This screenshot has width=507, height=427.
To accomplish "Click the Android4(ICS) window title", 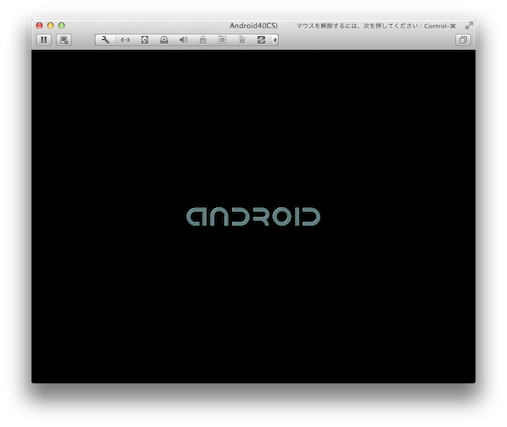I will coord(253,26).
